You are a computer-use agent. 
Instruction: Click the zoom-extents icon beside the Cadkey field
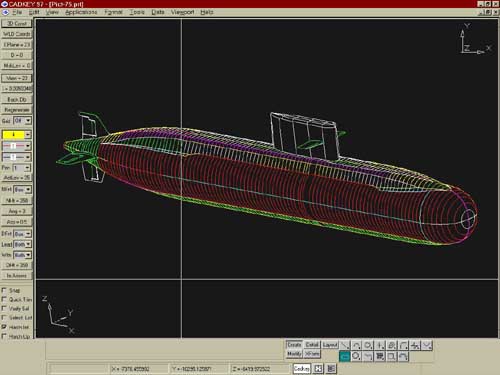tap(318, 368)
